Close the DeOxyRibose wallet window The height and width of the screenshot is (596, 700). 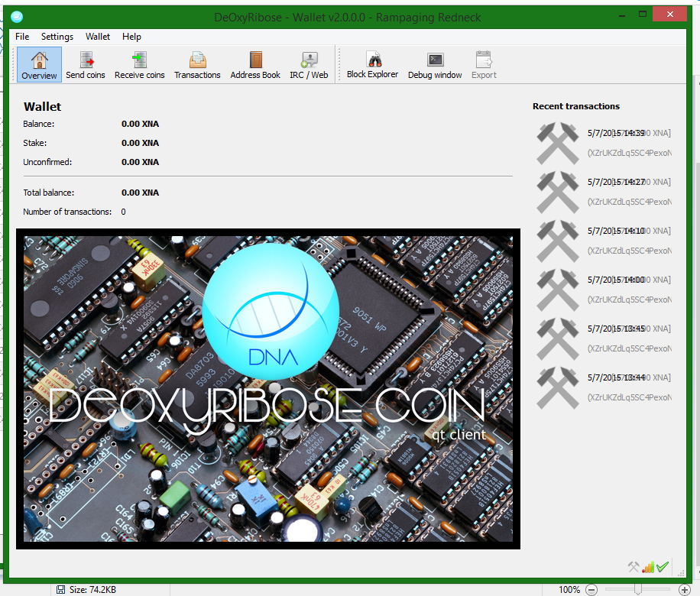click(x=669, y=15)
